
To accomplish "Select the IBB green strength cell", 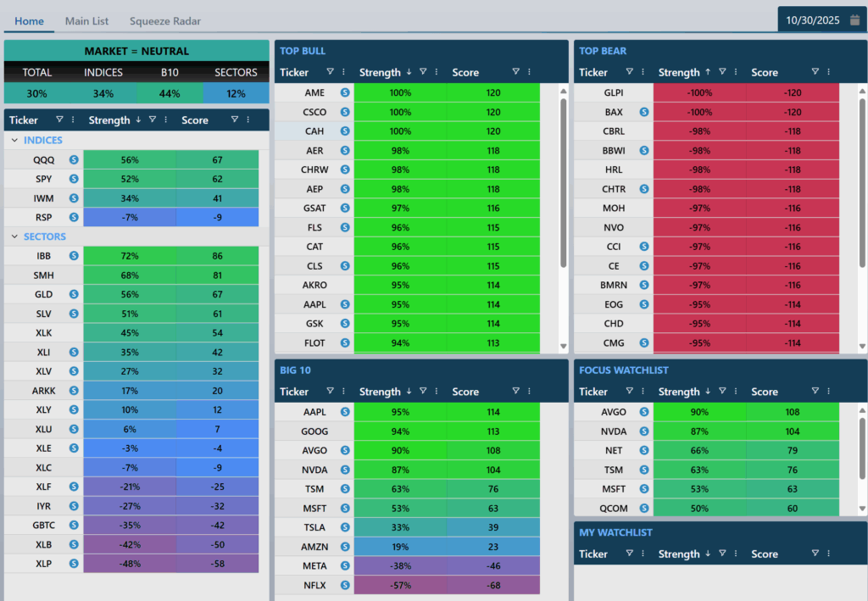I will coord(130,255).
